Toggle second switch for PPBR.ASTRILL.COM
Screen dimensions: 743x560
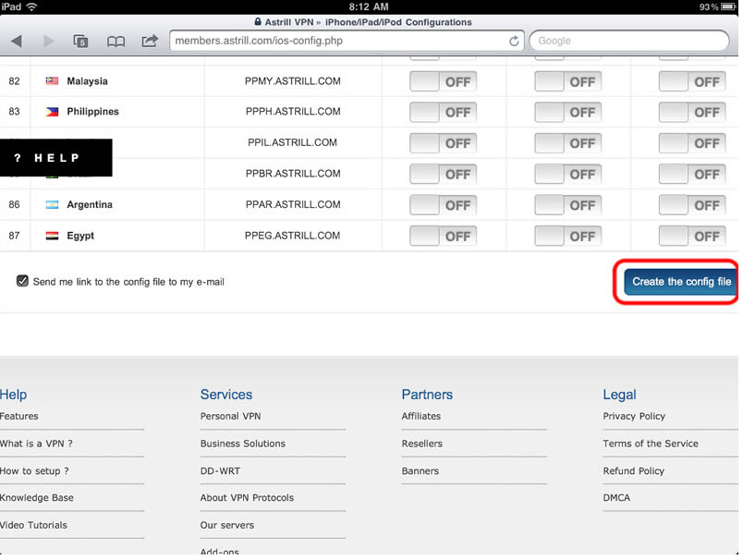567,175
